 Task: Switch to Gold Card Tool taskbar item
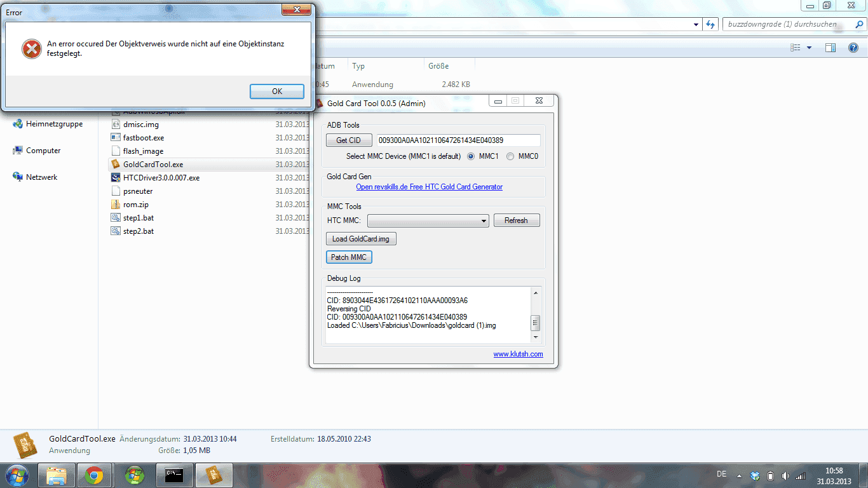click(213, 475)
